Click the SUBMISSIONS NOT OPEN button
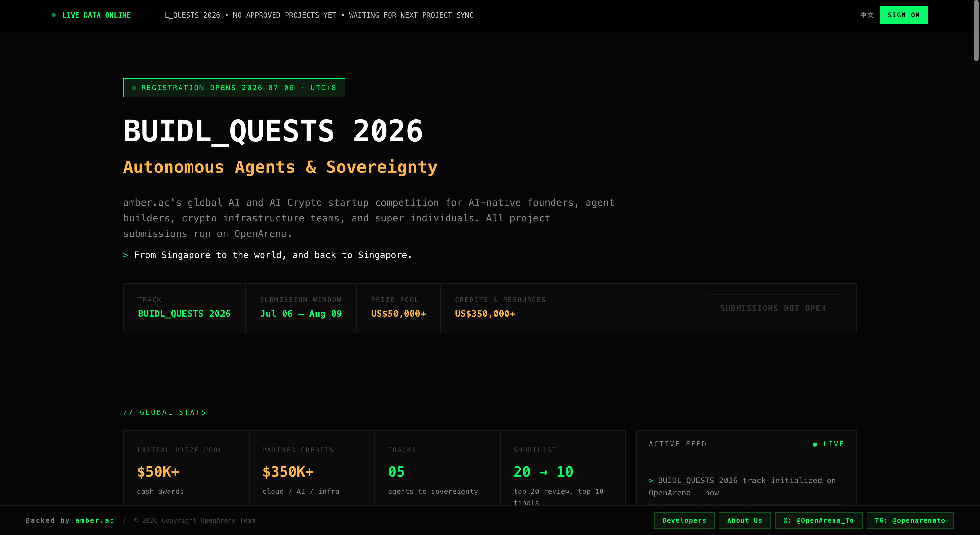This screenshot has height=535, width=980. coord(773,308)
